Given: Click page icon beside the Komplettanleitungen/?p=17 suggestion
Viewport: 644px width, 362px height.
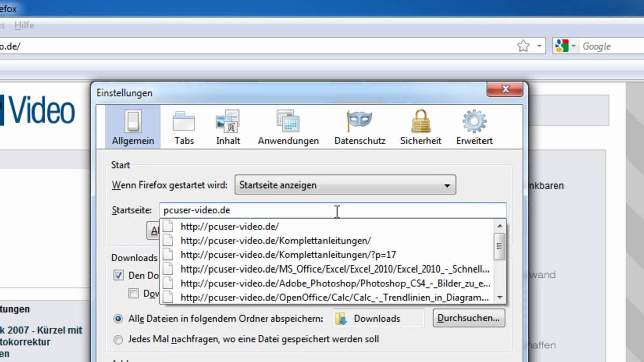Looking at the screenshot, I should point(168,254).
